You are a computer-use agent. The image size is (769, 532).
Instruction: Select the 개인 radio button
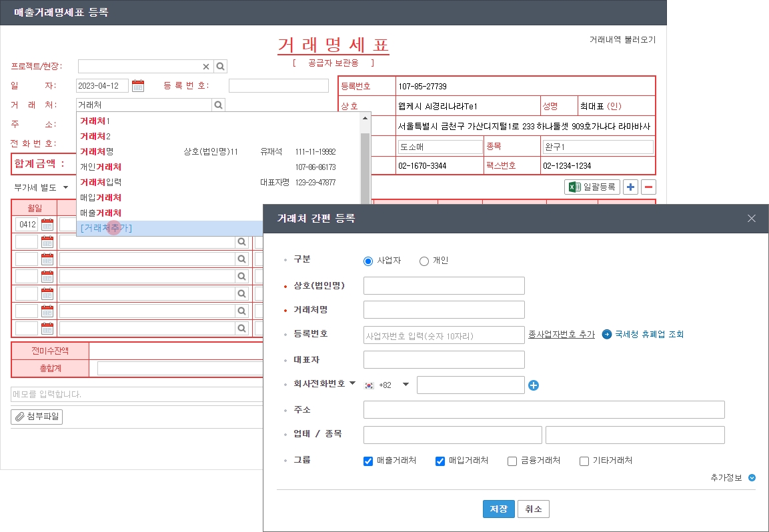(424, 261)
